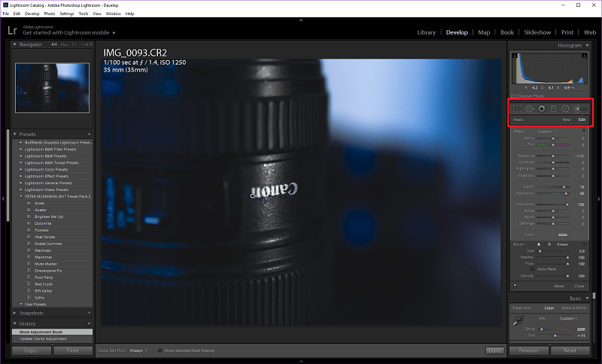This screenshot has width=602, height=364.
Task: Switch to the Map module
Action: [484, 32]
